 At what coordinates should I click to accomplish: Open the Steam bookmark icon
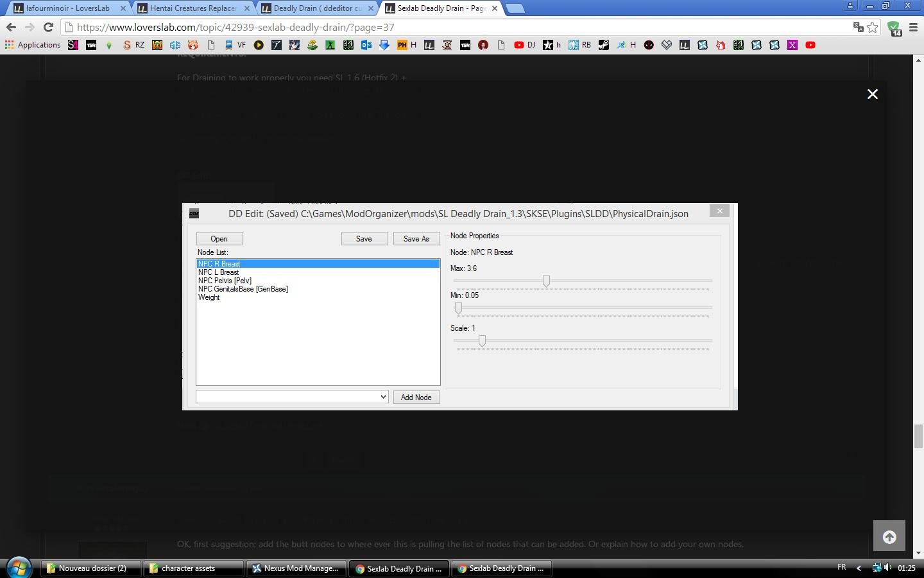pos(604,45)
